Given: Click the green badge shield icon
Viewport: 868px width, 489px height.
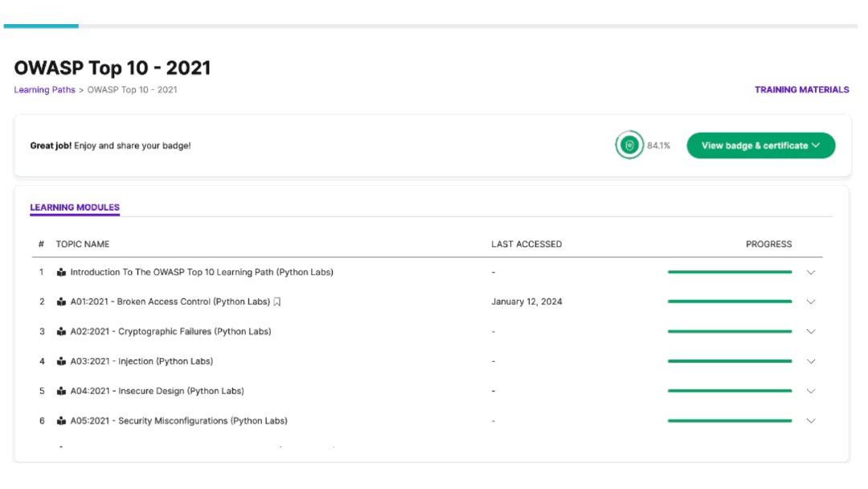Looking at the screenshot, I should coord(629,145).
